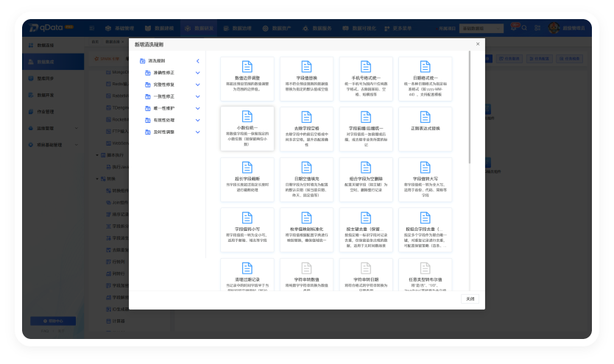Click the qData logo
Image resolution: width=614 pixels, height=364 pixels.
(51, 28)
